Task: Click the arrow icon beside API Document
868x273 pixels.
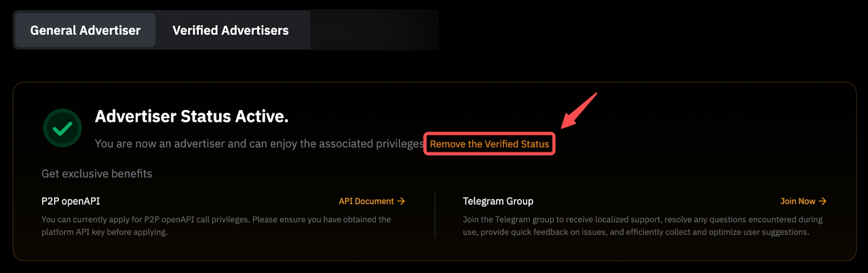Action: click(x=401, y=201)
